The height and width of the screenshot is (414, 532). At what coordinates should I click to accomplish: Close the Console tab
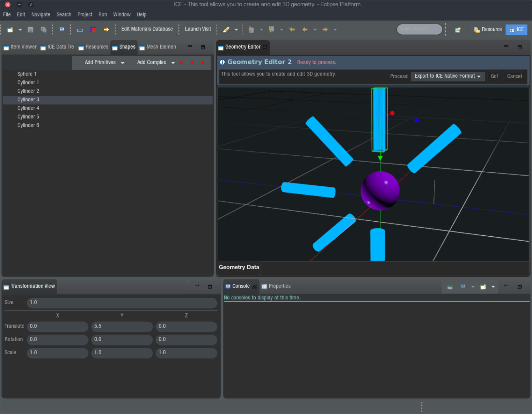[254, 286]
